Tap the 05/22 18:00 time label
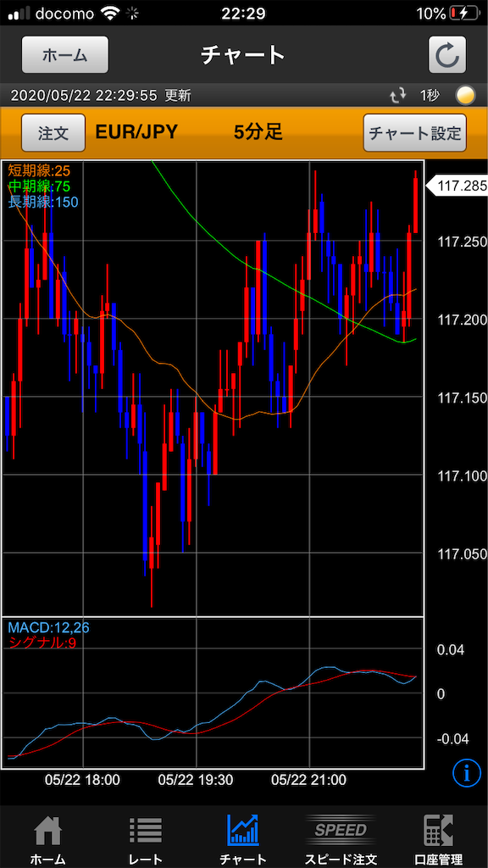 (x=82, y=780)
